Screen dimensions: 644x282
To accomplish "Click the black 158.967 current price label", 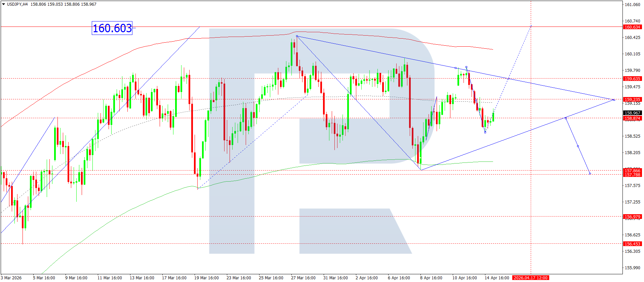I will 632,113.
